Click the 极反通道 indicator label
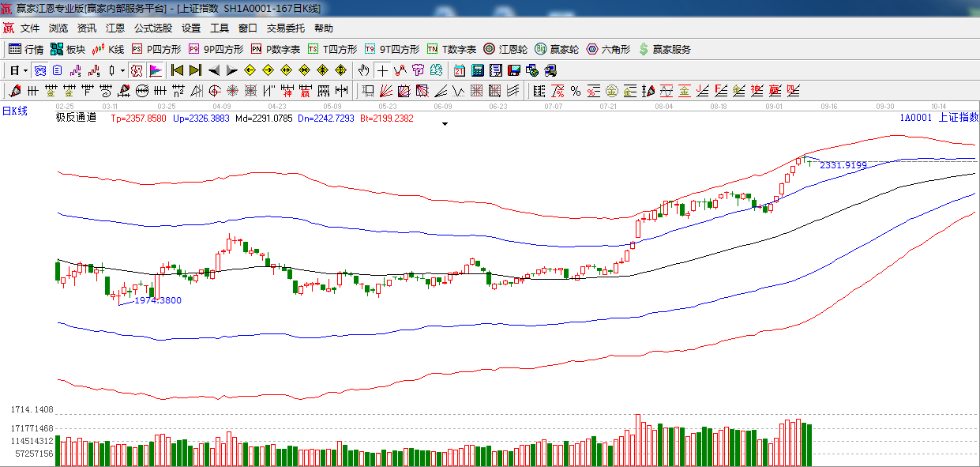 pos(76,118)
